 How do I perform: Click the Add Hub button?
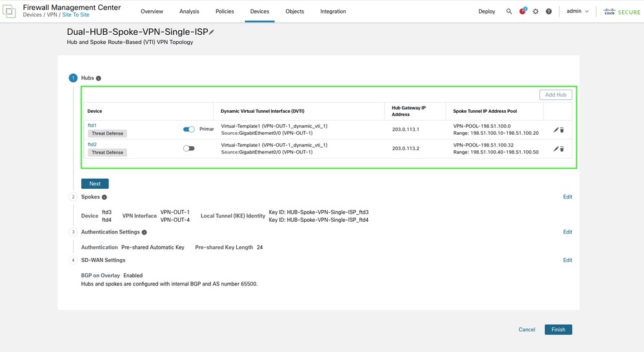(x=555, y=95)
